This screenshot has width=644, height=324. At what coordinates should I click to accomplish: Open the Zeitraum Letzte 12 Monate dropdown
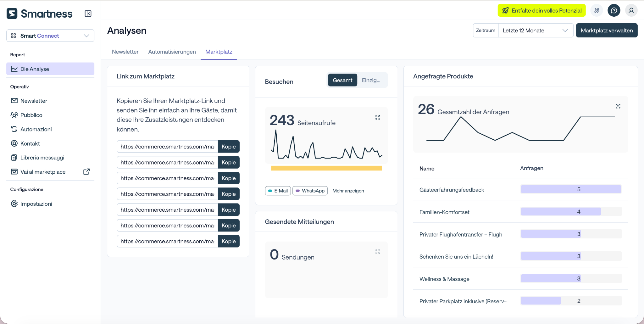(536, 31)
